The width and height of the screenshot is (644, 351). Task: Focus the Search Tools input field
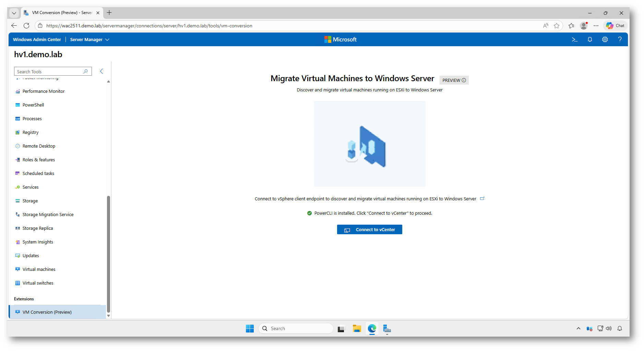[48, 72]
